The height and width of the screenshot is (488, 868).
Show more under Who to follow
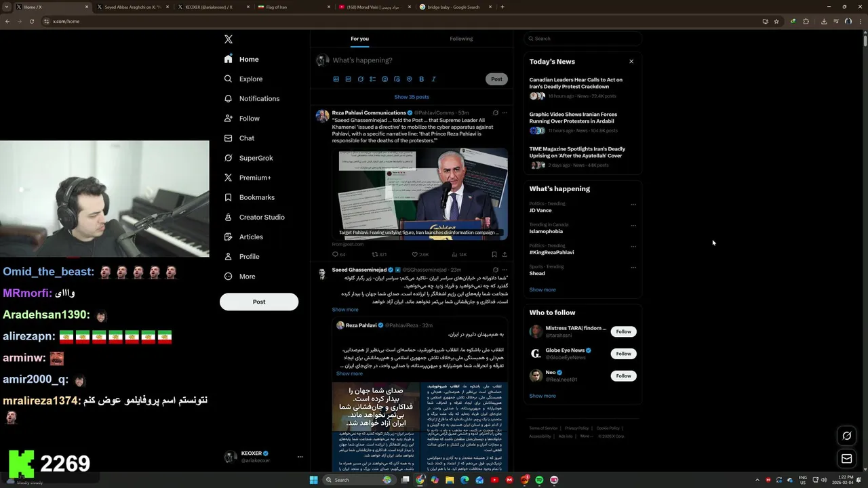542,396
